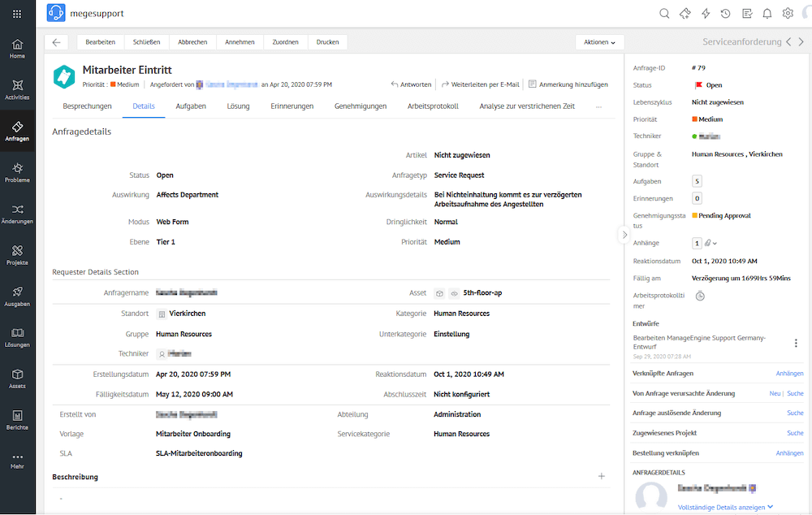
Task: Start the Arbeitsprotokolltimer clock icon
Action: pos(700,296)
